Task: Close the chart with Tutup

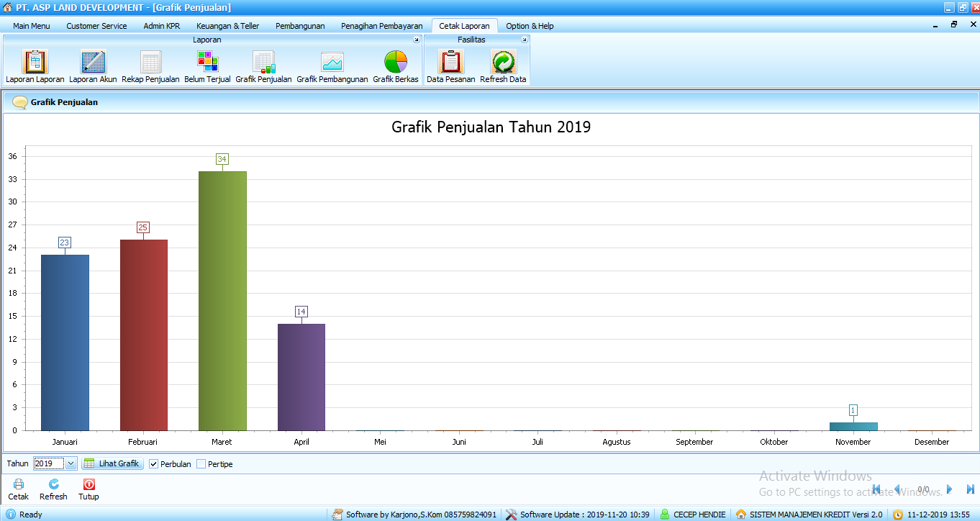Action: pyautogui.click(x=89, y=489)
